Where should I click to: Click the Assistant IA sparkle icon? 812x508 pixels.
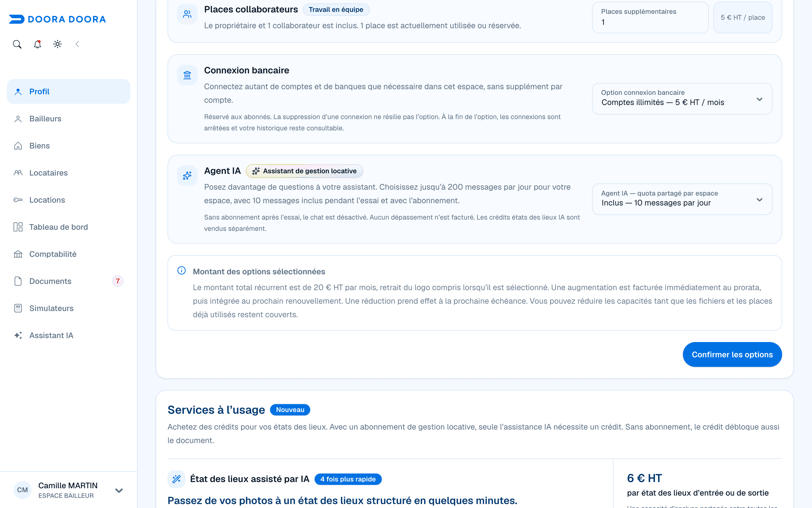point(18,335)
